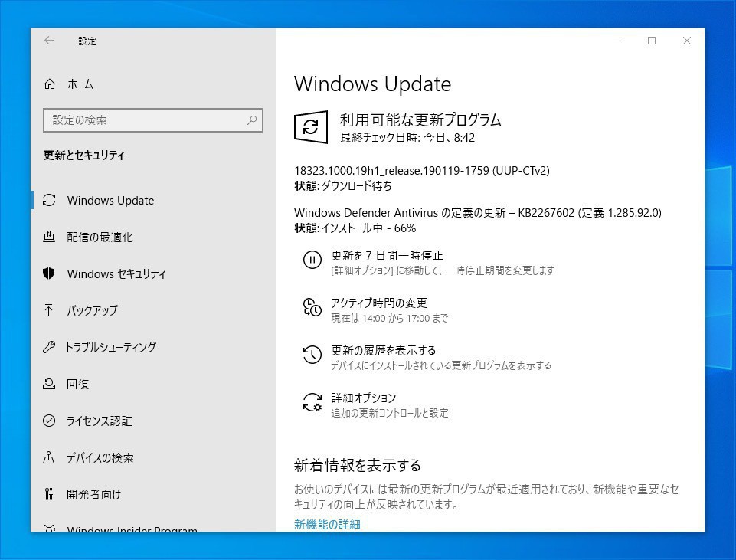Click the Windows セキュリティ shield icon

(x=49, y=273)
